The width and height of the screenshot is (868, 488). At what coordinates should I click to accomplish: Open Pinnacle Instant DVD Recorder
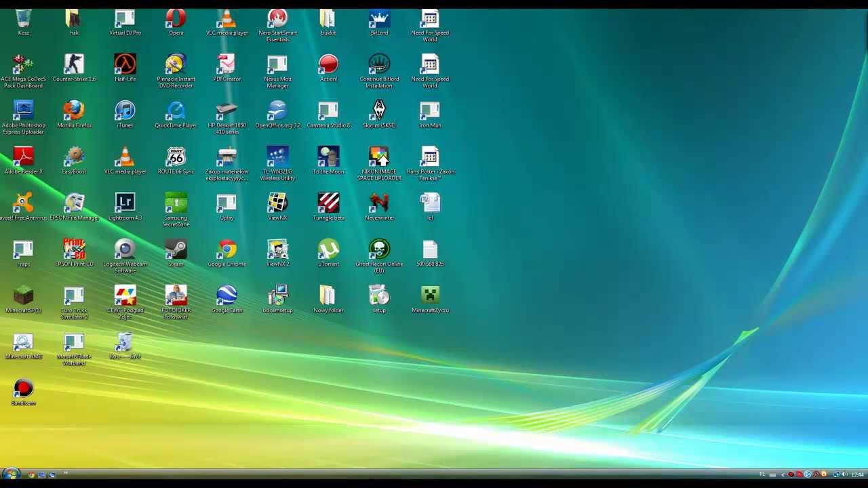coord(176,71)
